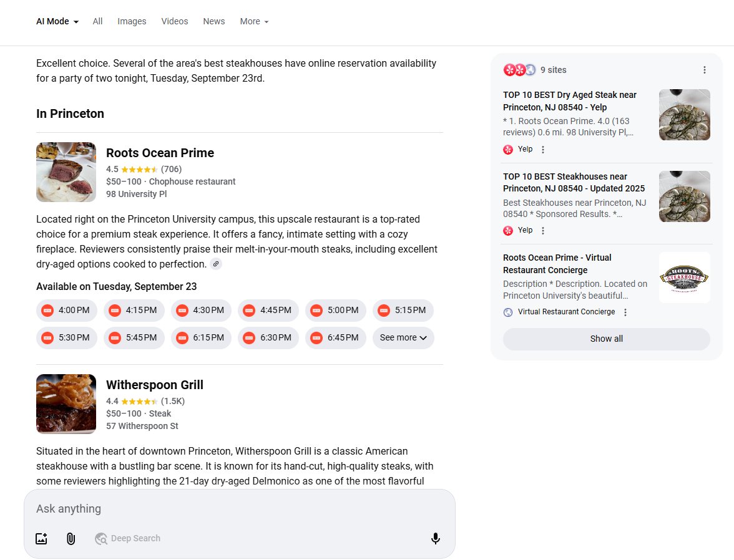Screen dimensions: 734x560
Task: Click the link icon after Roots description
Action: [x=215, y=264]
